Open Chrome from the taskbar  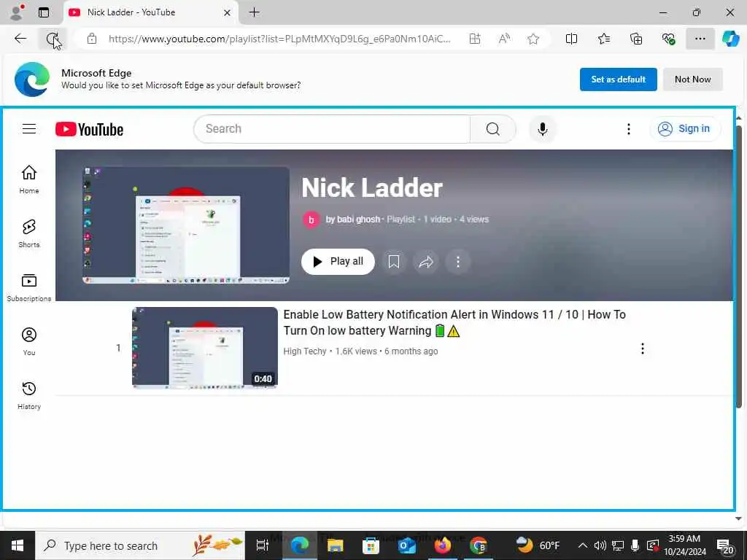tap(478, 545)
